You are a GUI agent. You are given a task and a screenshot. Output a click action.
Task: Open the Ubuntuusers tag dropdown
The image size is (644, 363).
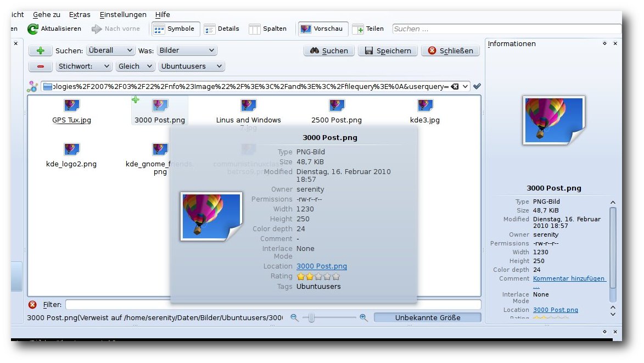[x=192, y=66]
